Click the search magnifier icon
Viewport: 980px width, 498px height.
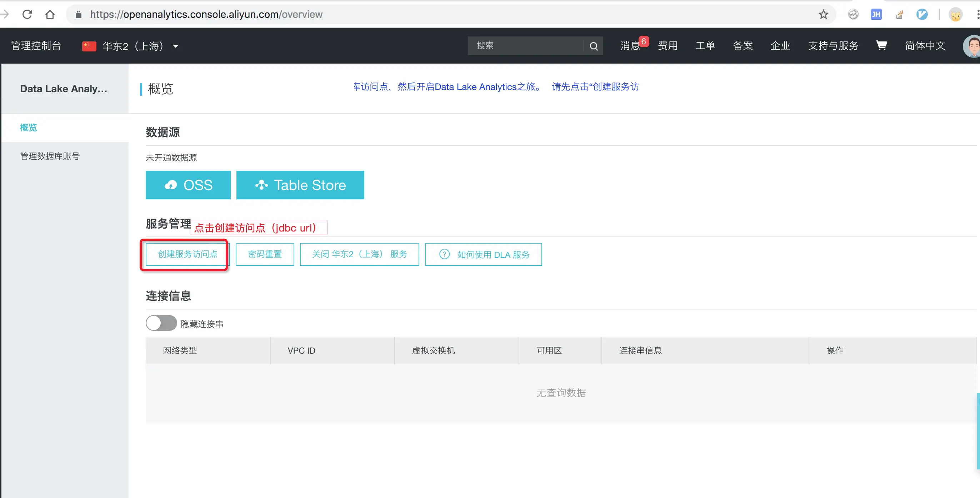pos(594,46)
